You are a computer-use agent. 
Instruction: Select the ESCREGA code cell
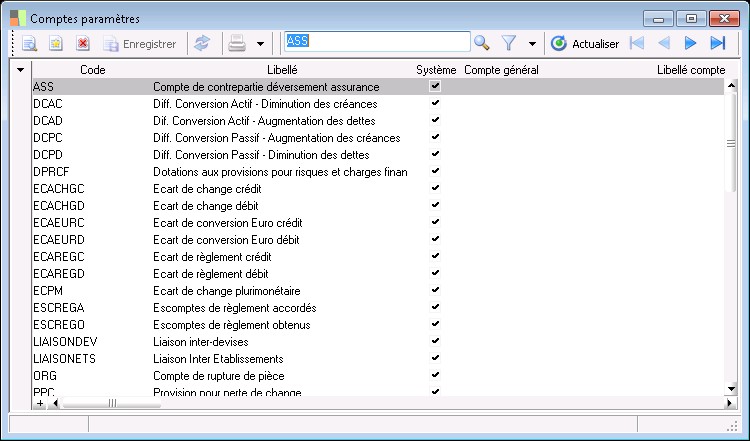[92, 308]
